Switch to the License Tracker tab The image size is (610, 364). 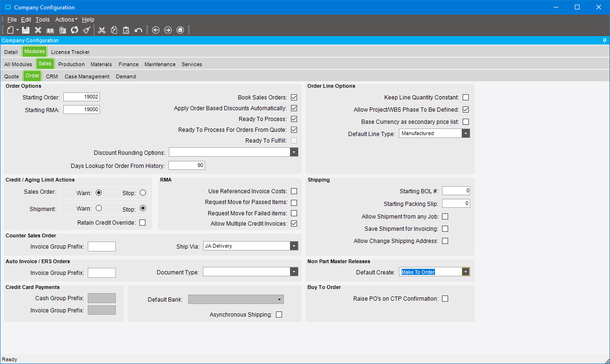(70, 52)
